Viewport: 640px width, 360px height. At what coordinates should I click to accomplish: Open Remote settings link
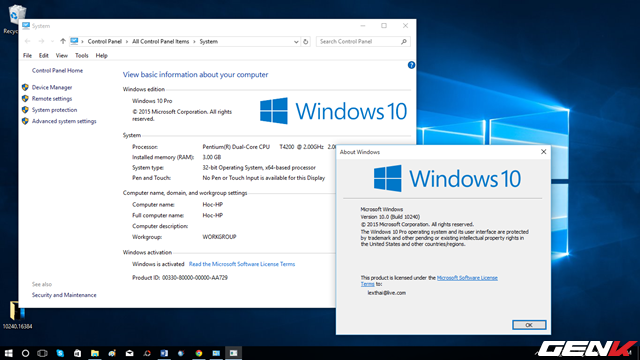click(x=52, y=99)
